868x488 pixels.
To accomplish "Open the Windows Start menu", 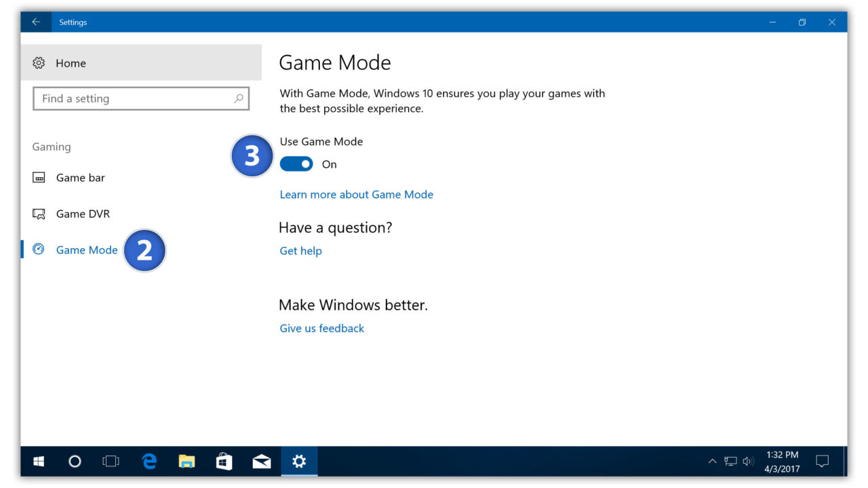I will (x=39, y=462).
